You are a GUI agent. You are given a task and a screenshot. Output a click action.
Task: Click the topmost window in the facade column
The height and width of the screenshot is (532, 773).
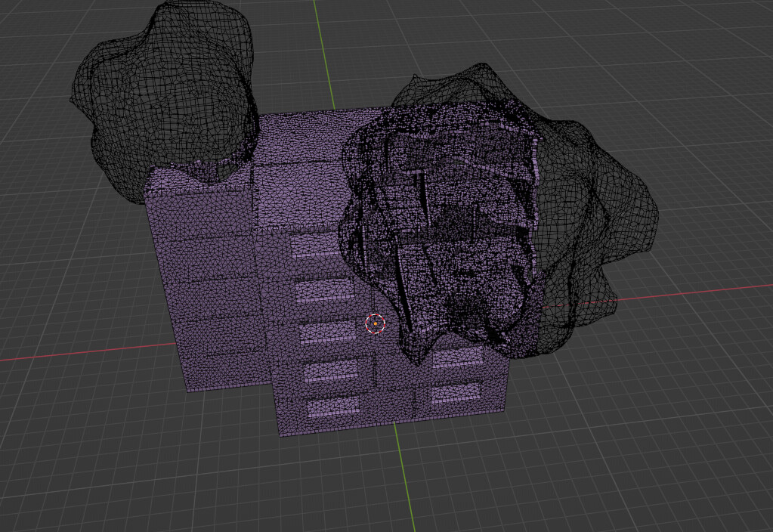tap(316, 245)
